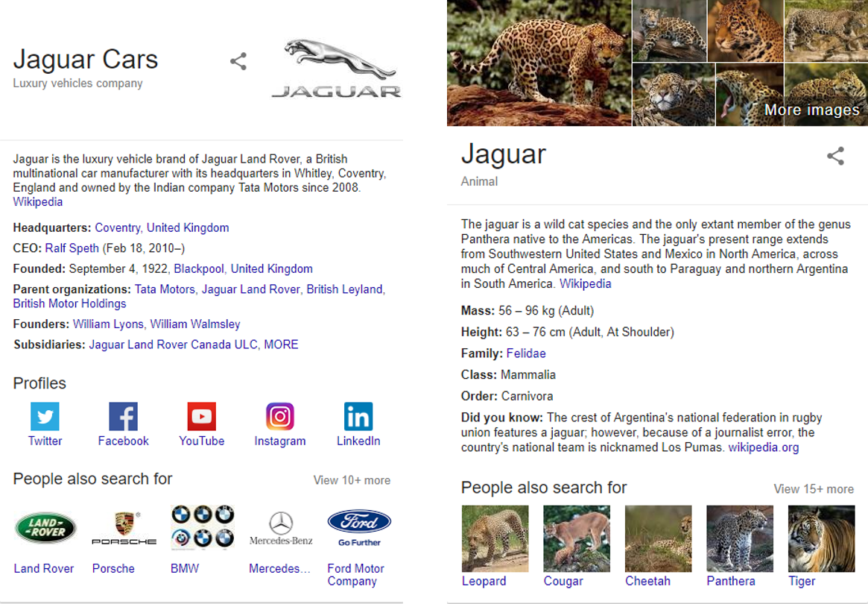
Task: Click the Mercedes-Benz logo
Action: click(x=281, y=528)
